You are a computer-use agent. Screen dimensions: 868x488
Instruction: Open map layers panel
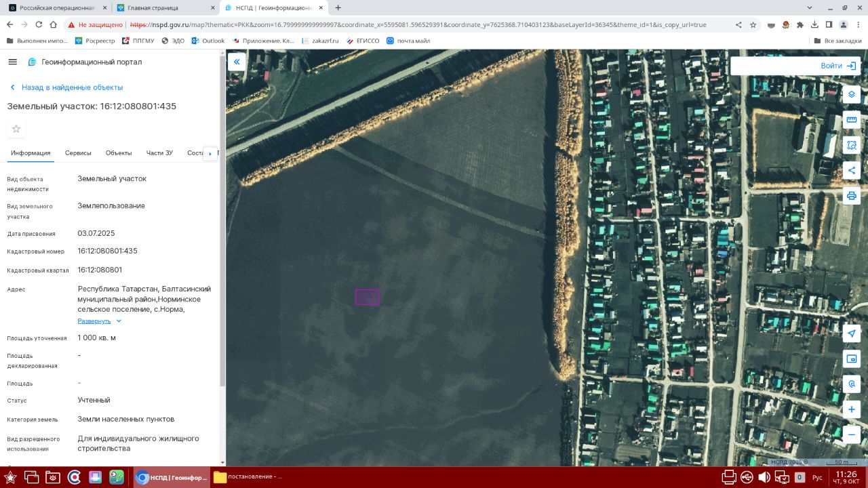point(852,94)
